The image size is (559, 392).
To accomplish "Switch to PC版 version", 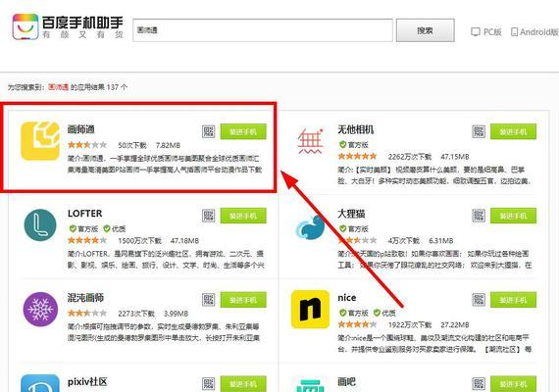I will [x=486, y=32].
